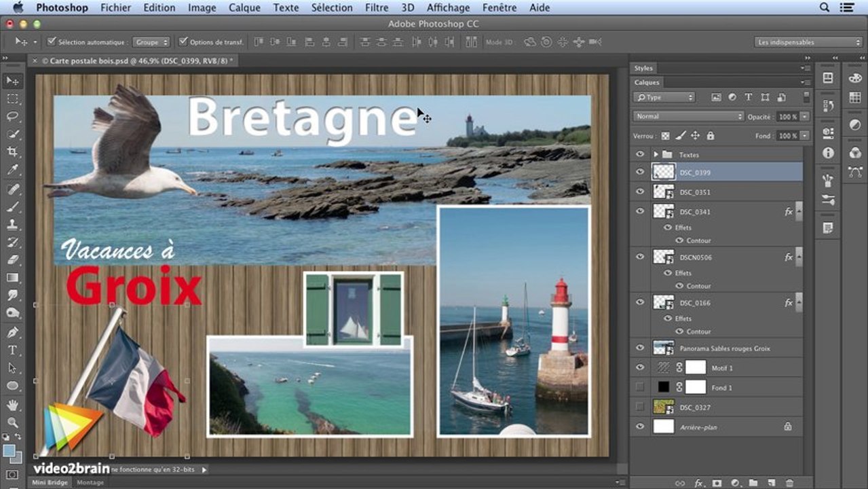Viewport: 868px width, 489px height.
Task: Select the Eraser tool
Action: 12,260
